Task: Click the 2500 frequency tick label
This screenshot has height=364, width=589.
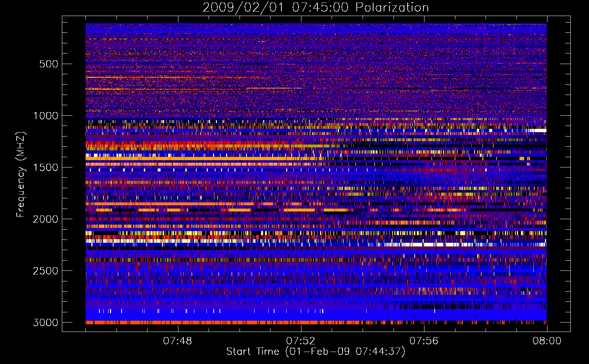Action: [x=46, y=271]
